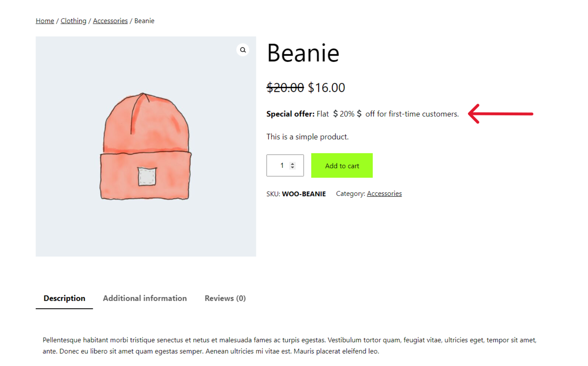This screenshot has height=366, width=588.
Task: Open the Accessories category link near SKU
Action: point(384,193)
